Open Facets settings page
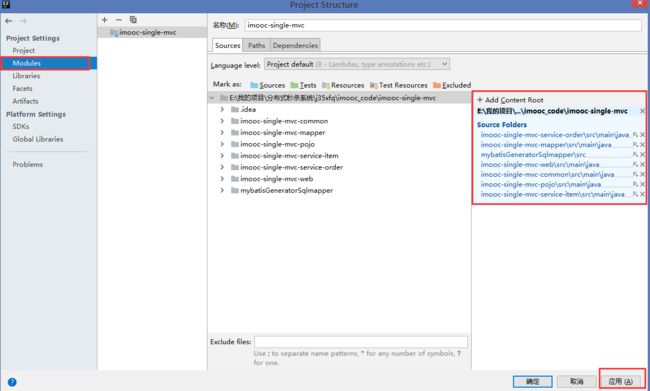Image resolution: width=650 pixels, height=391 pixels. pyautogui.click(x=22, y=88)
